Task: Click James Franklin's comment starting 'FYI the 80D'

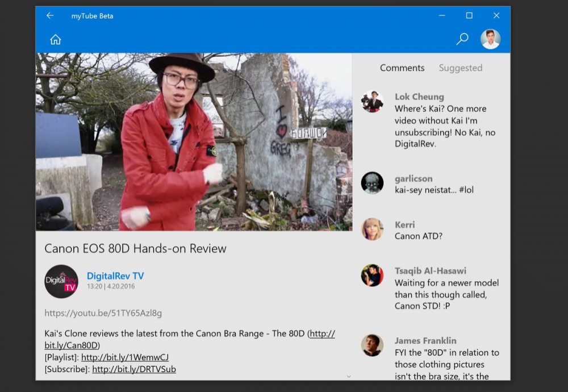Action: 447,364
